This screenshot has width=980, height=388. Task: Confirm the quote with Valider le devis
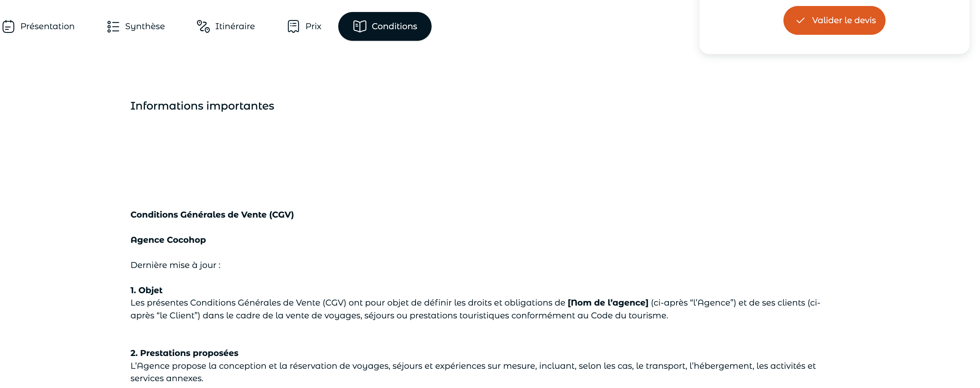834,20
